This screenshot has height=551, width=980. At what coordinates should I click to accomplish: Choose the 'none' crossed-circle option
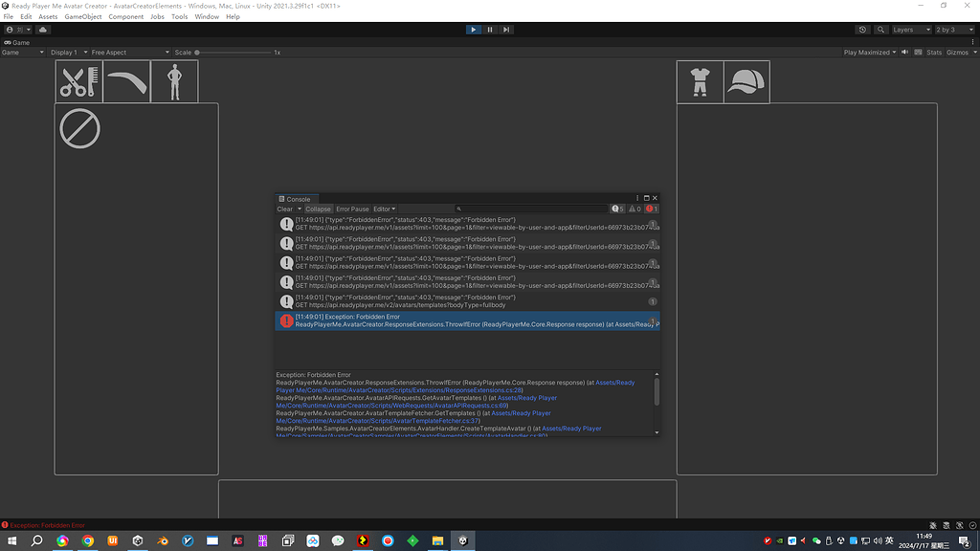coord(79,128)
